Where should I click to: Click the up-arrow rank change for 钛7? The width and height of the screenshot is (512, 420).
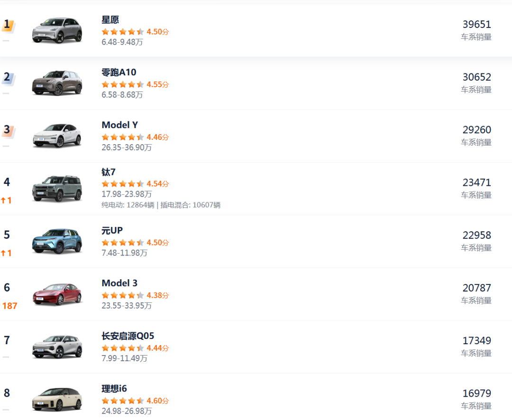6,201
